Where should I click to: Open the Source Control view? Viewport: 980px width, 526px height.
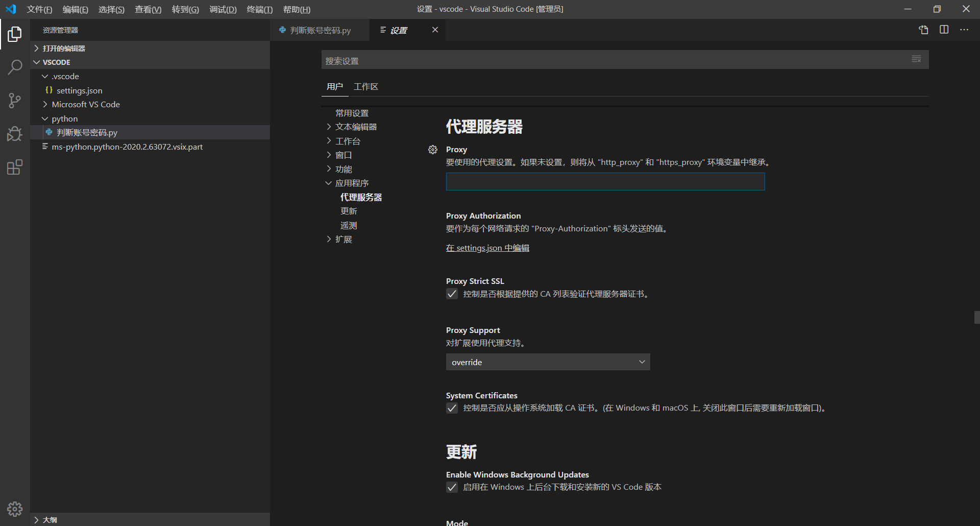[15, 100]
